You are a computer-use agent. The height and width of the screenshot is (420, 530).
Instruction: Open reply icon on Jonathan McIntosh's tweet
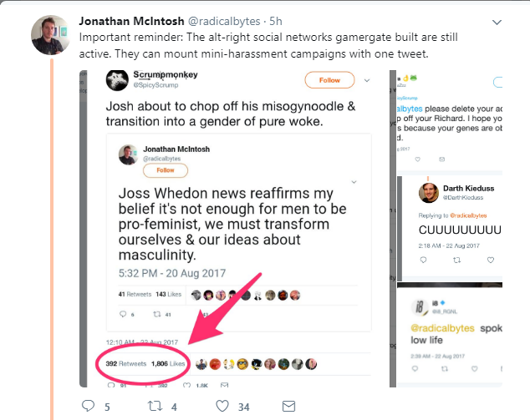click(89, 406)
